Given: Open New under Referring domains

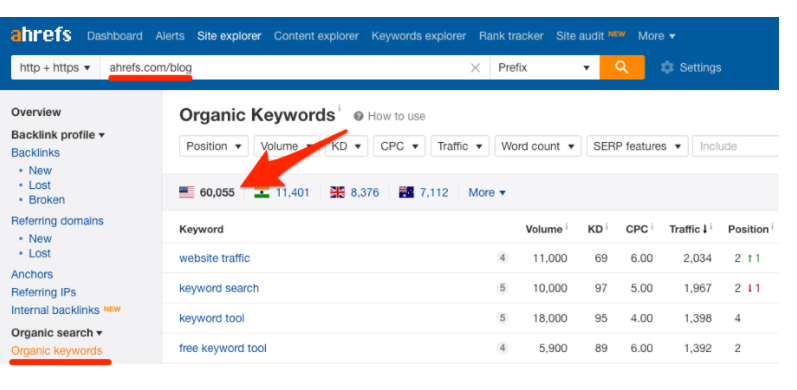Looking at the screenshot, I should click(x=40, y=238).
